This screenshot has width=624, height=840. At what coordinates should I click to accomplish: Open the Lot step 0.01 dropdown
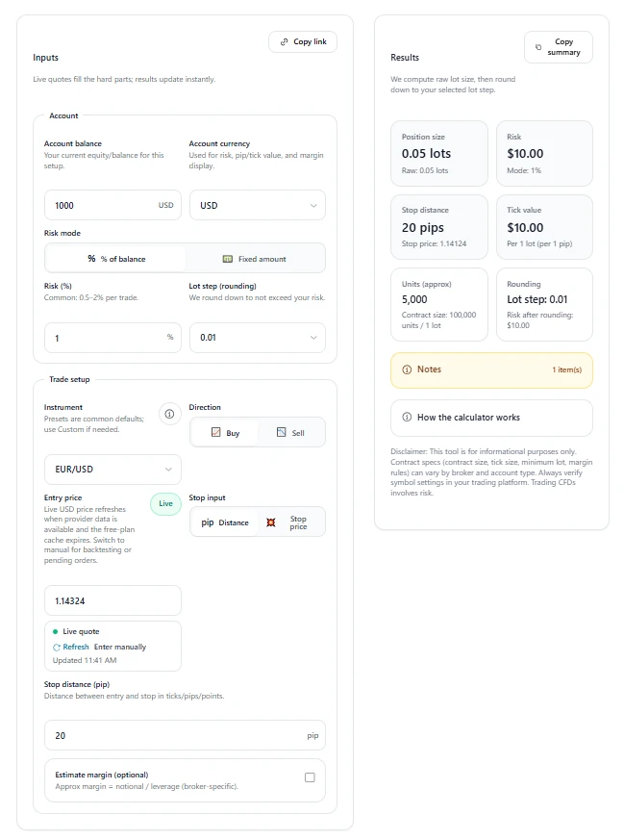[x=258, y=338]
